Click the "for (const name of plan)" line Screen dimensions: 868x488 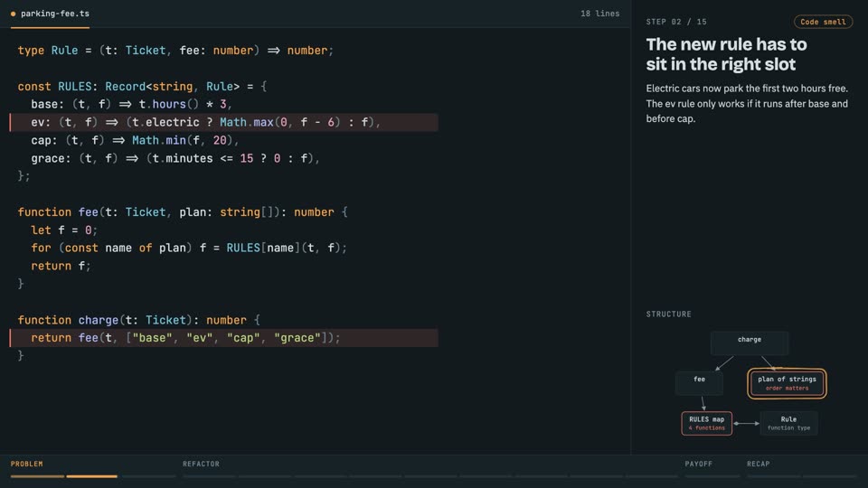189,248
